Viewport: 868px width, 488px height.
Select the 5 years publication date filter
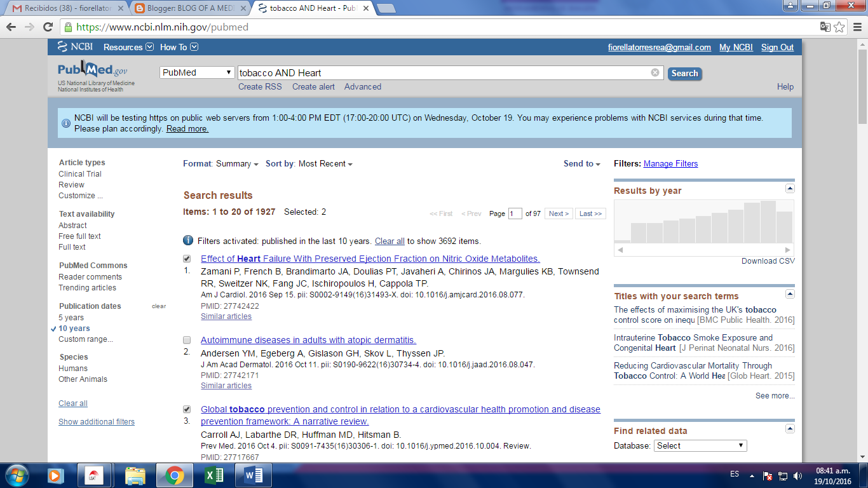coord(71,318)
